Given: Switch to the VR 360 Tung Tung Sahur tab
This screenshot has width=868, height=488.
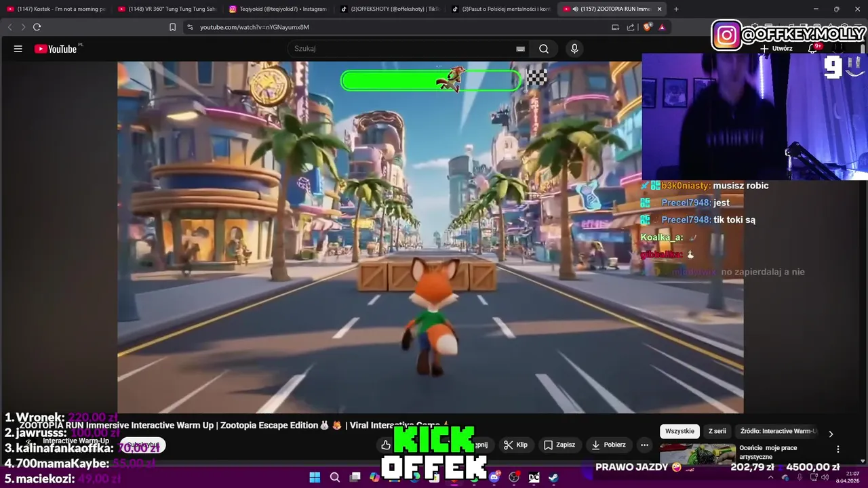Looking at the screenshot, I should pyautogui.click(x=167, y=9).
